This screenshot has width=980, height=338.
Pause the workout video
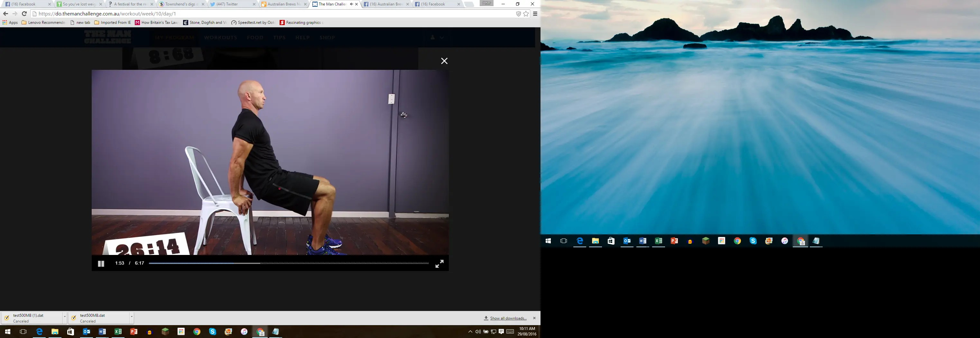pyautogui.click(x=101, y=264)
